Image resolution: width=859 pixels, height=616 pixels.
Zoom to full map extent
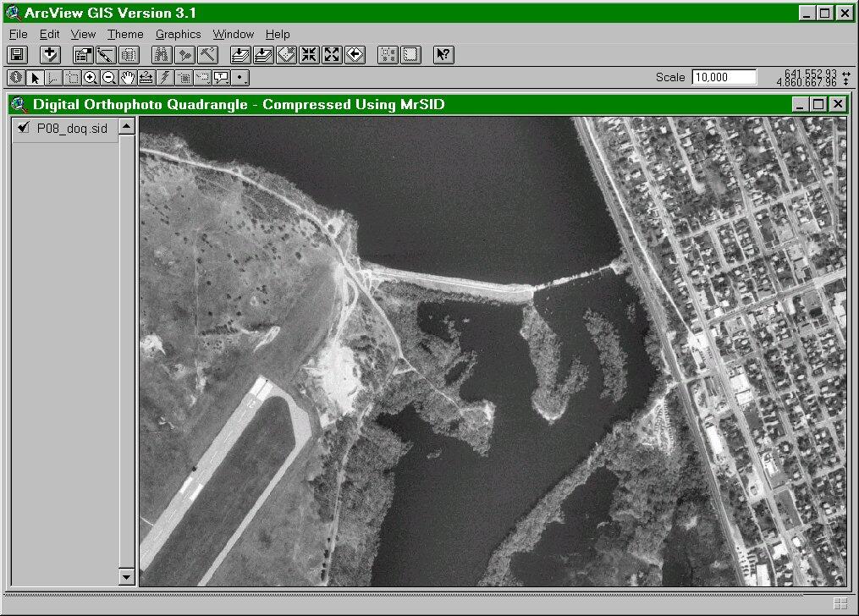point(239,54)
